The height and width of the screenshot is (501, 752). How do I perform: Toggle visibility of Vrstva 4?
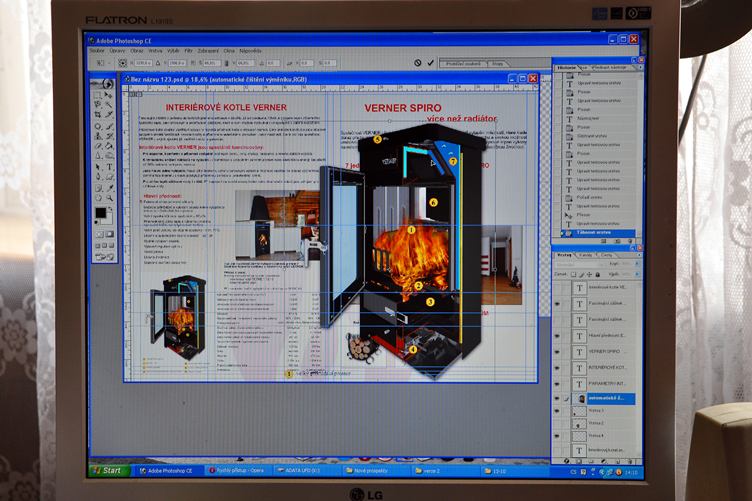coord(558,436)
